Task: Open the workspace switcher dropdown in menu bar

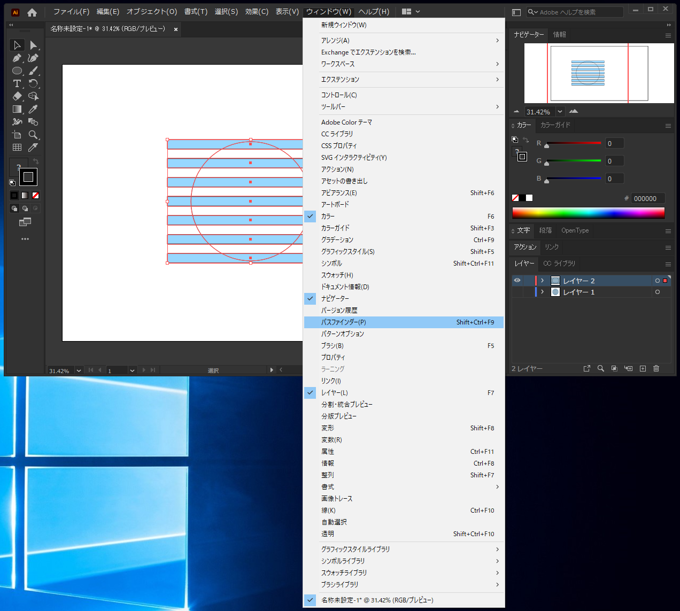Action: pyautogui.click(x=410, y=12)
